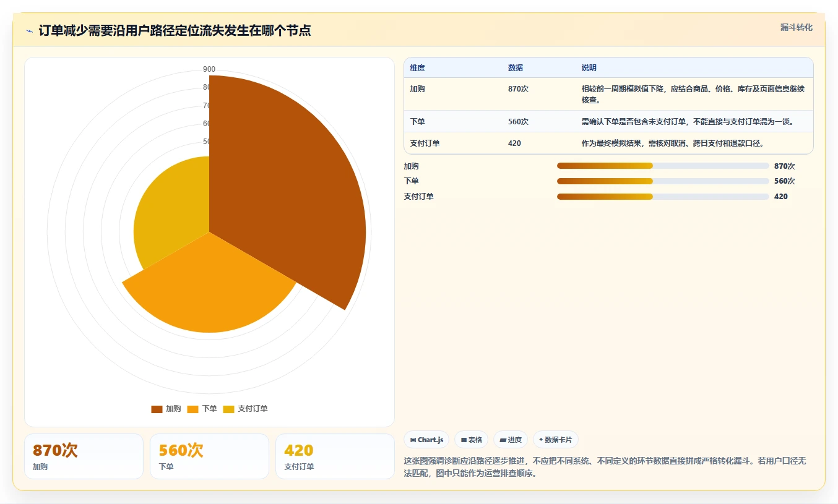Click the 870次 value beside the progress bar
The image size is (838, 504).
tap(784, 166)
